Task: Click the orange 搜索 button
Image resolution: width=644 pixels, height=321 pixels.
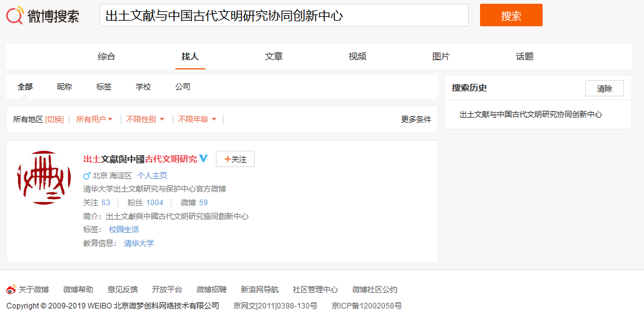Action: (x=511, y=15)
